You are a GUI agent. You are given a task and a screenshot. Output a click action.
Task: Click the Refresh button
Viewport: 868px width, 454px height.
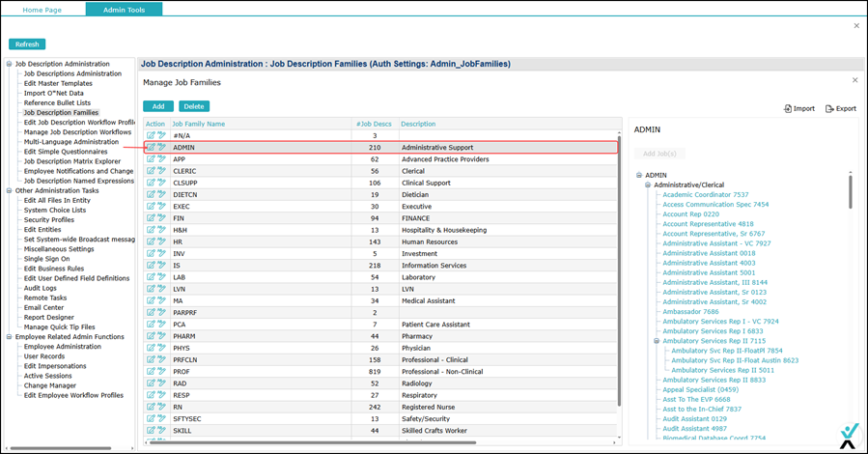27,44
